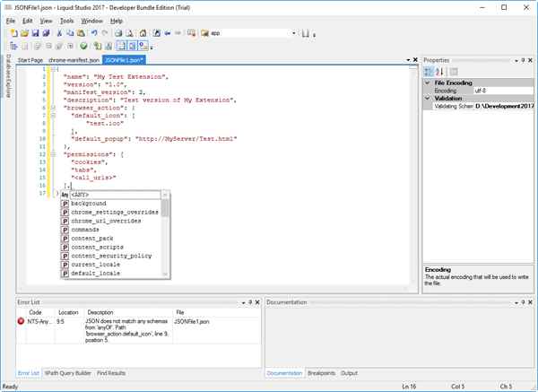Image resolution: width=538 pixels, height=392 pixels.
Task: Click the Save toolbar icon
Action: pyautogui.click(x=35, y=33)
